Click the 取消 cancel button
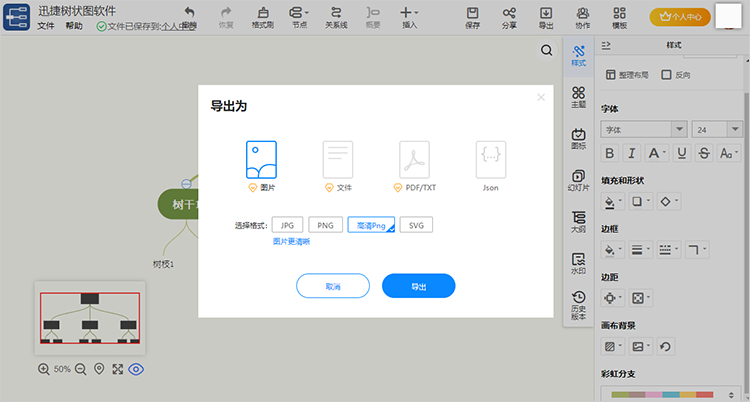The width and height of the screenshot is (750, 402). click(x=333, y=286)
